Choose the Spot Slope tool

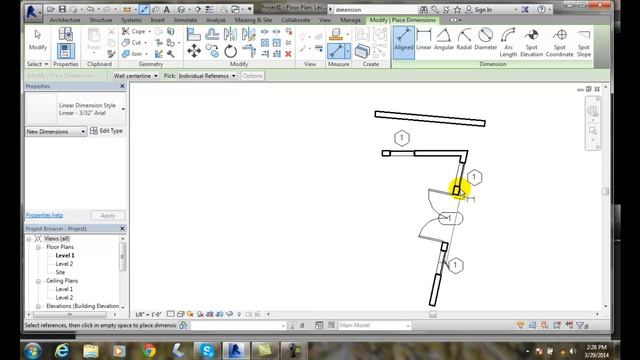[584, 42]
